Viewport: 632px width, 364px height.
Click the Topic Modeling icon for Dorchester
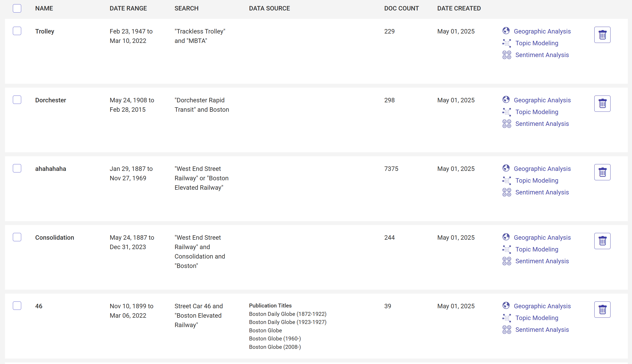(x=507, y=112)
